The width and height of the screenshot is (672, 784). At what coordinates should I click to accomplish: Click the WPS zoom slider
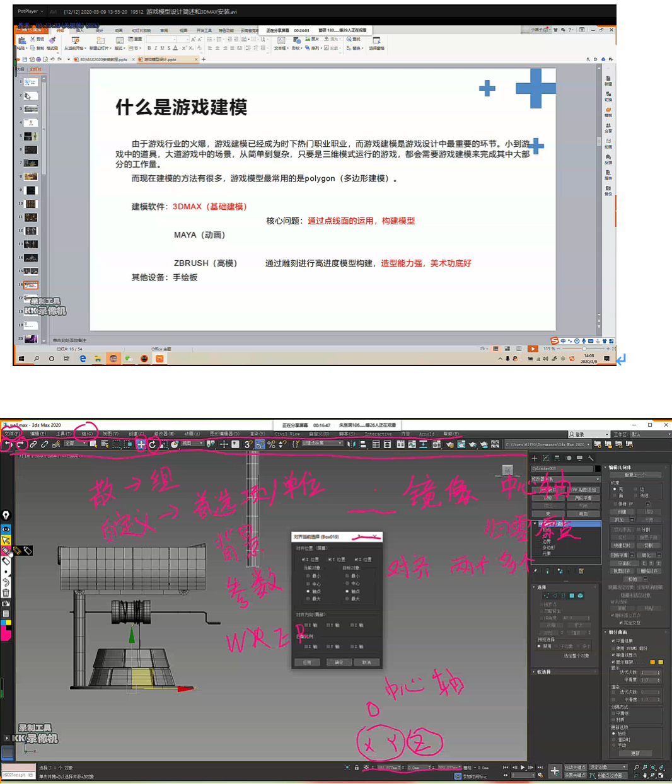584,349
